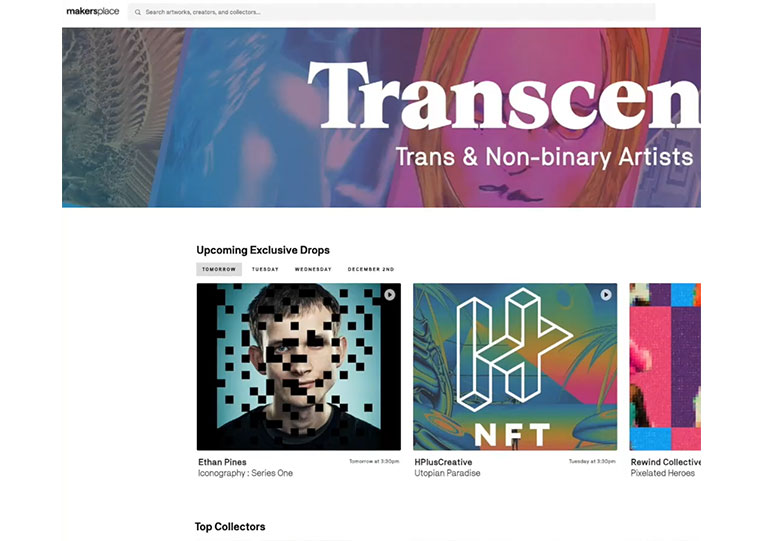The width and height of the screenshot is (763, 541).
Task: Open the December 2nd drops tab
Action: click(x=371, y=269)
